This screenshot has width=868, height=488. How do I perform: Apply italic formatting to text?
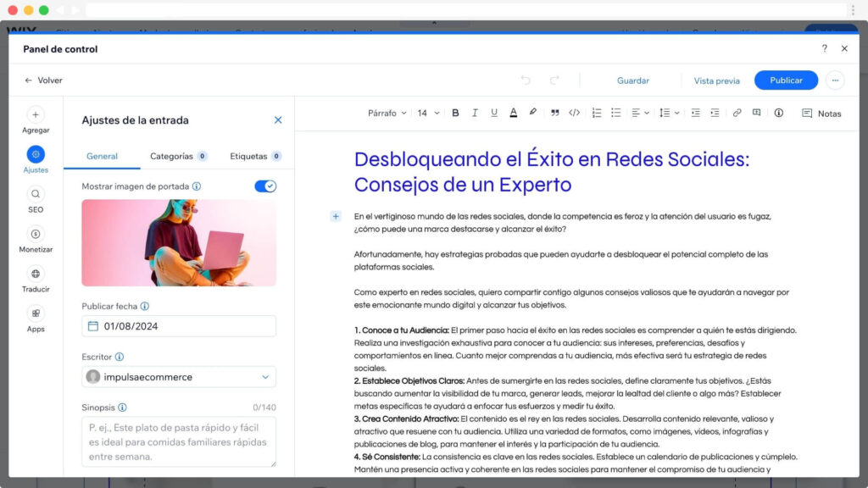coord(475,113)
